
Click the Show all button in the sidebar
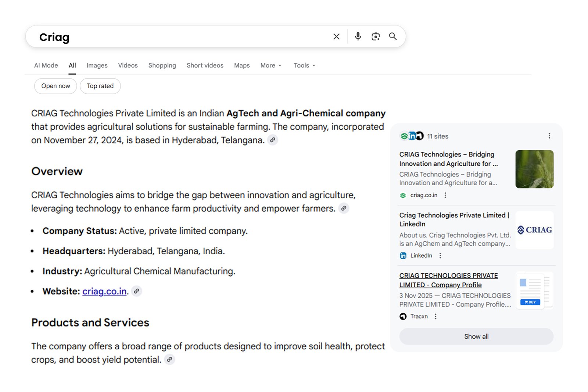click(x=476, y=336)
